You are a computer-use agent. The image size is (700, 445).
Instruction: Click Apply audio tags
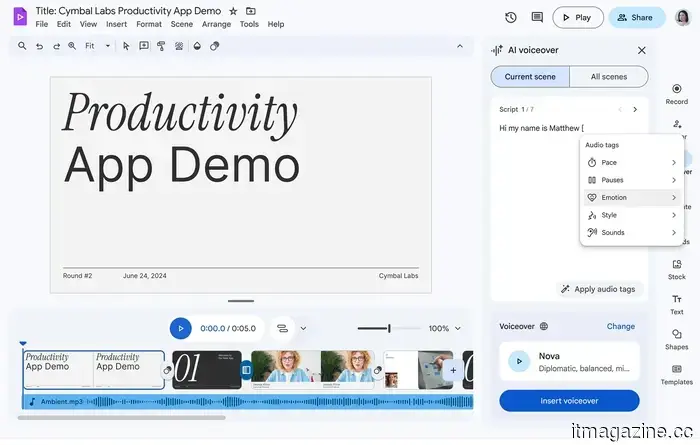tap(598, 289)
